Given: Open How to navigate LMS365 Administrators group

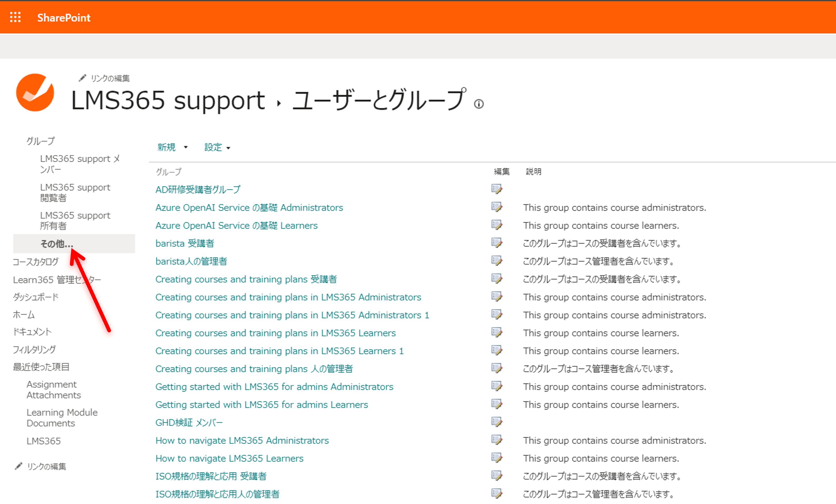Looking at the screenshot, I should click(242, 440).
